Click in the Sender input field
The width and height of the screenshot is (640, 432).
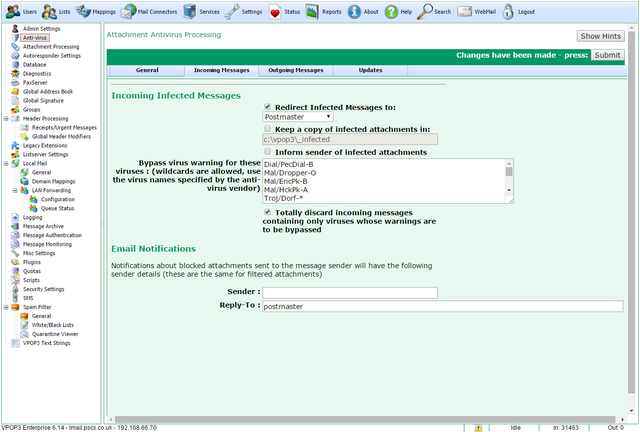pos(350,292)
